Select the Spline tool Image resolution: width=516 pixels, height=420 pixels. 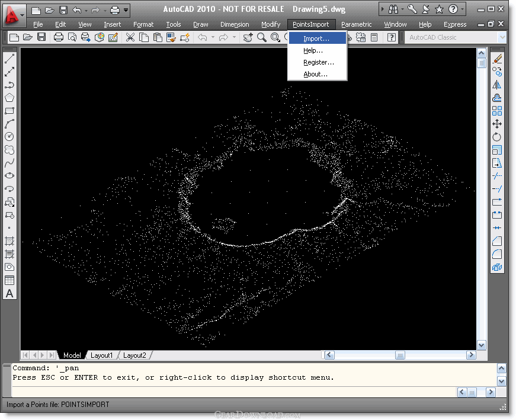(9, 162)
